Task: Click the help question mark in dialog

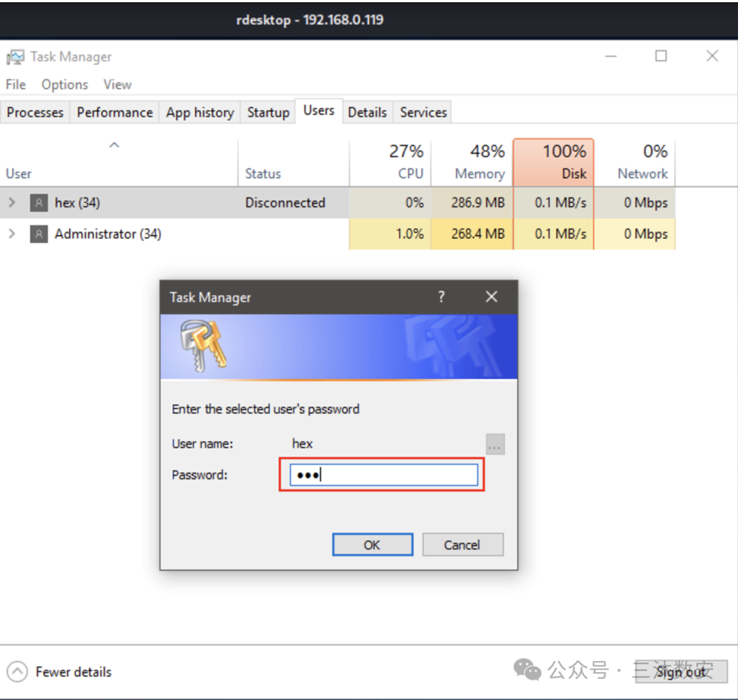Action: point(441,296)
